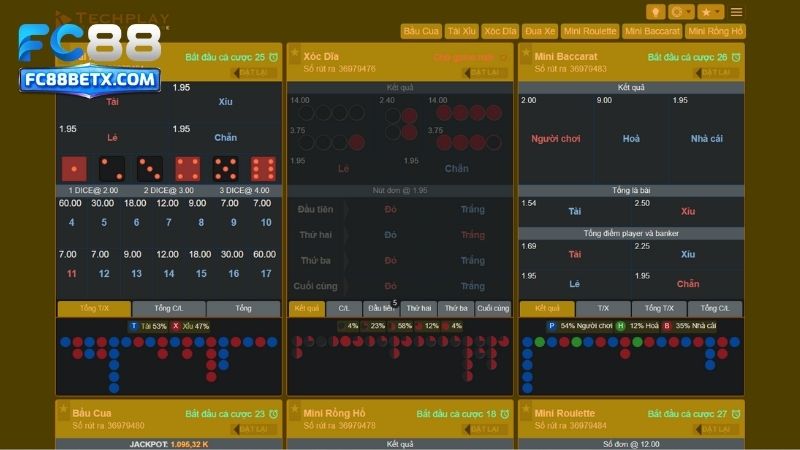
Task: Open Thứ hai tab in Xóc Đĩa
Action: (419, 308)
